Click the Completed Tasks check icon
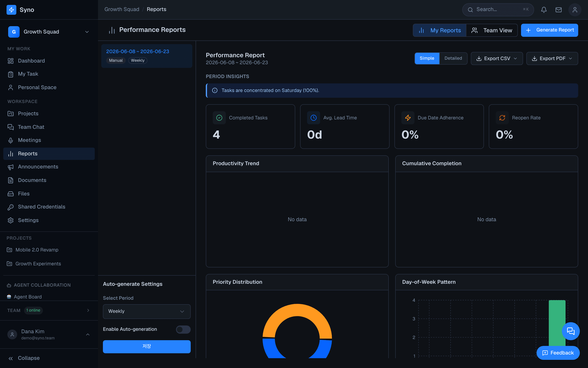 click(x=219, y=118)
